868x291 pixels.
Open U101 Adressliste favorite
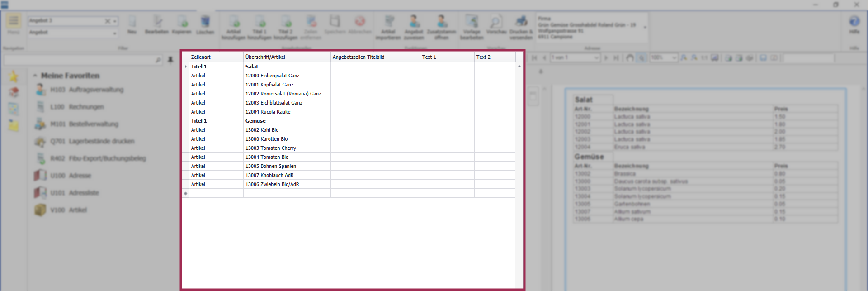click(x=67, y=193)
